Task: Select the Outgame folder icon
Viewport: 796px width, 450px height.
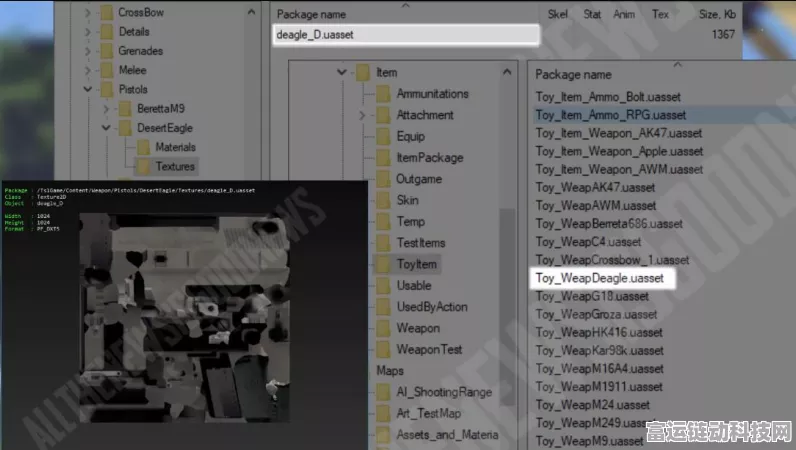Action: (383, 179)
